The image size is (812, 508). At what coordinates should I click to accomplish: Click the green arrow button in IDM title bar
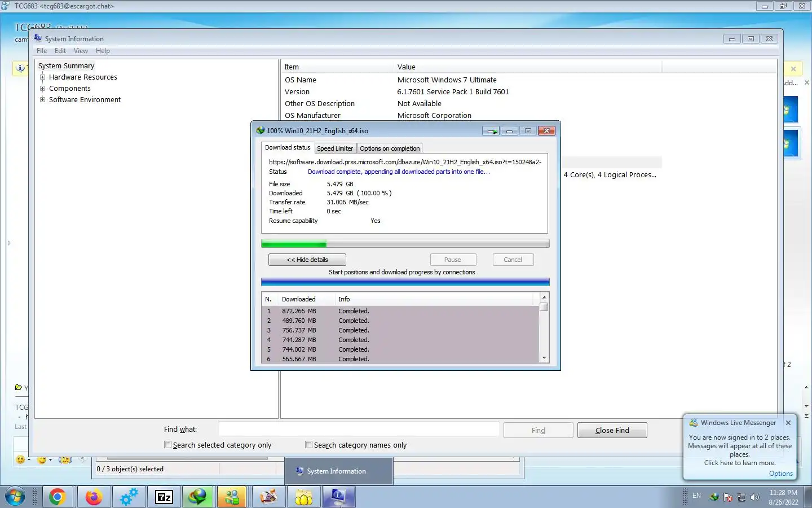tap(491, 131)
